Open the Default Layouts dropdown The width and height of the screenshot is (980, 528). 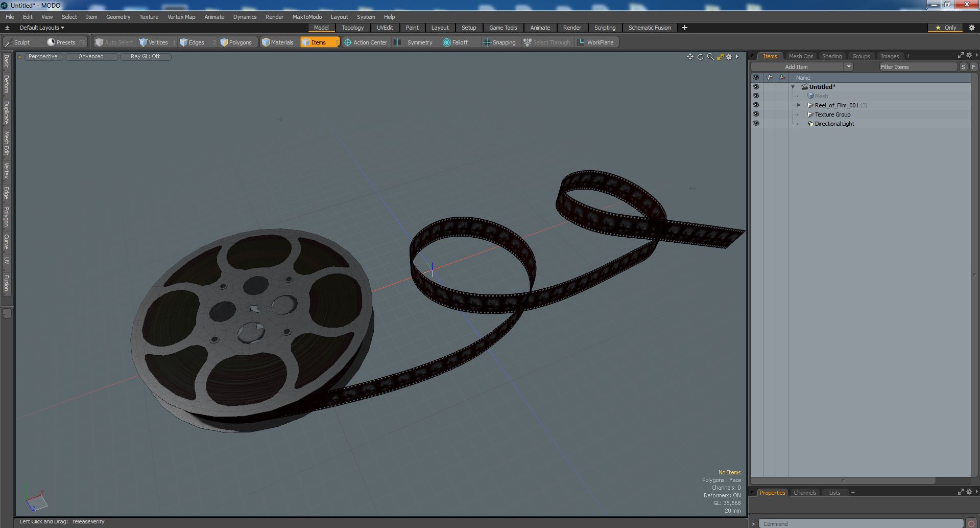pyautogui.click(x=42, y=28)
